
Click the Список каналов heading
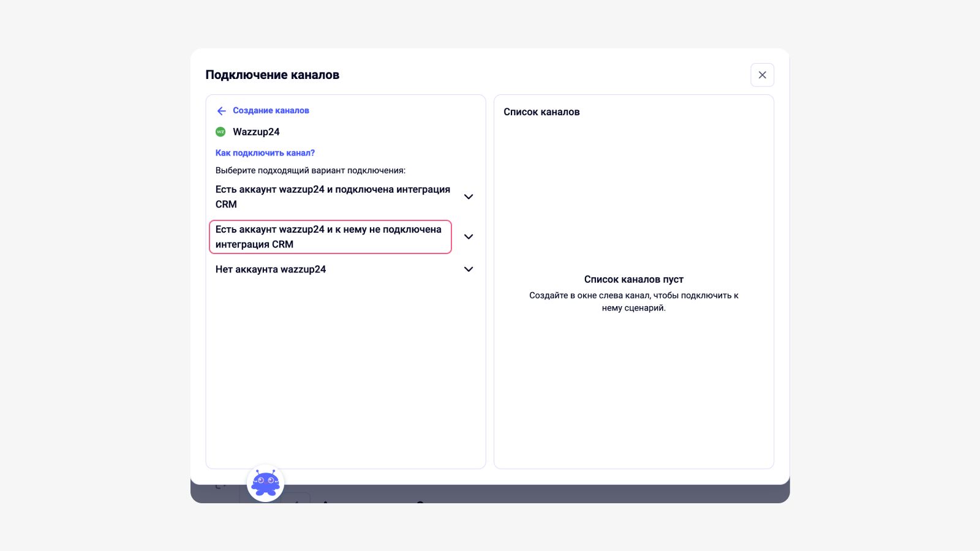tap(541, 112)
